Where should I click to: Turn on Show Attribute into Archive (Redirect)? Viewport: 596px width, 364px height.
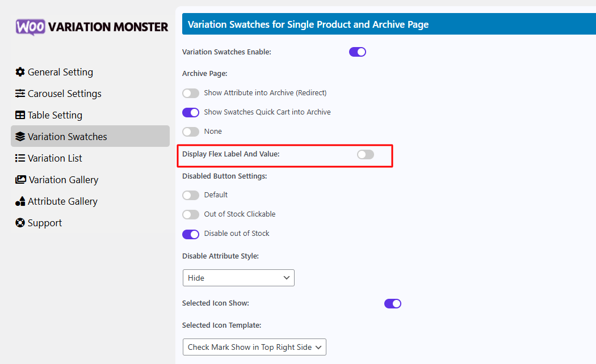tap(191, 93)
